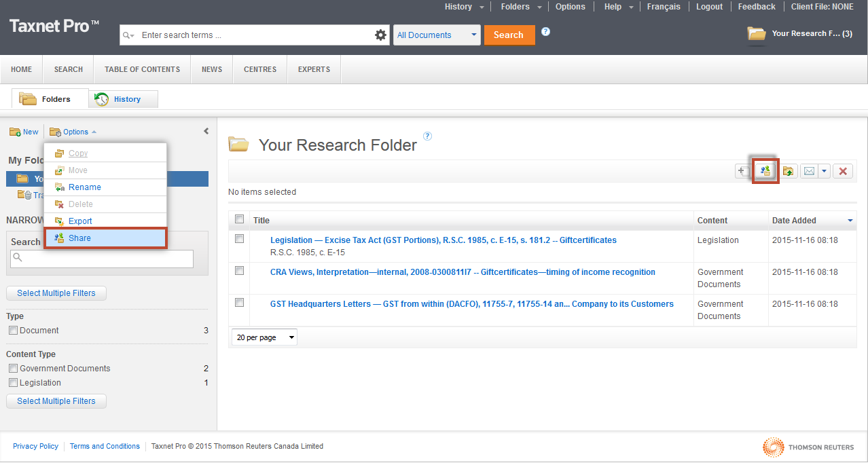Click the add-to-folder plus icon in the toolbar
The image size is (868, 465).
743,171
